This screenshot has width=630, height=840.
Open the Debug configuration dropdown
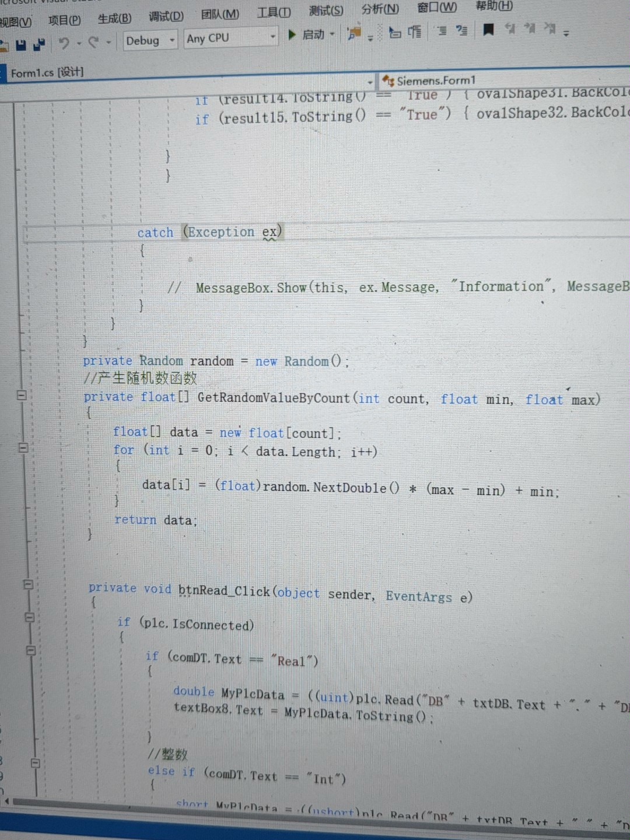(150, 40)
